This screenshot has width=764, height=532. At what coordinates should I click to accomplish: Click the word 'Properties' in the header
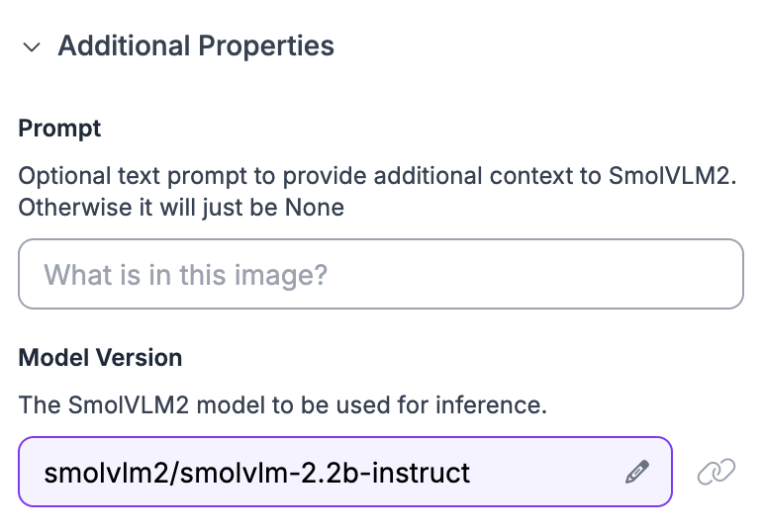(266, 46)
